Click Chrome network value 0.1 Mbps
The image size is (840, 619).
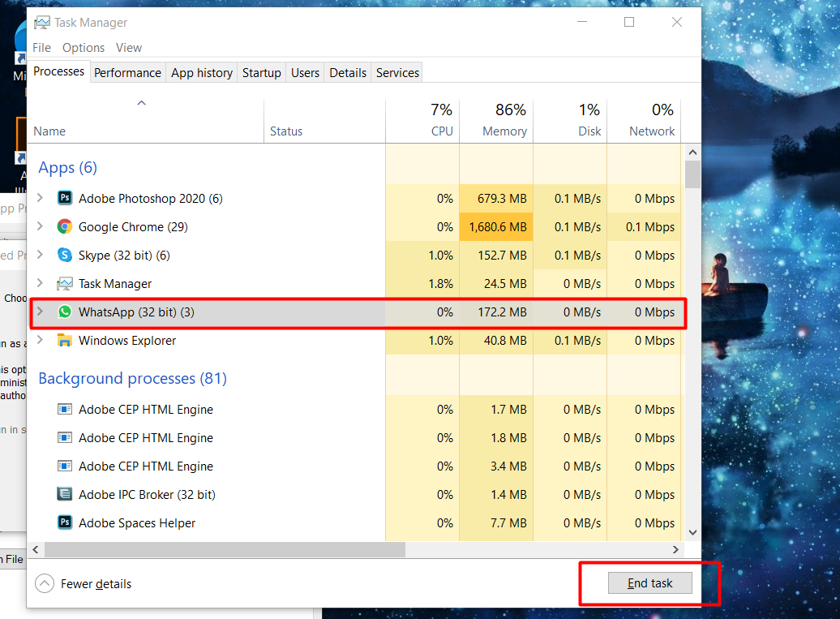[x=649, y=226]
